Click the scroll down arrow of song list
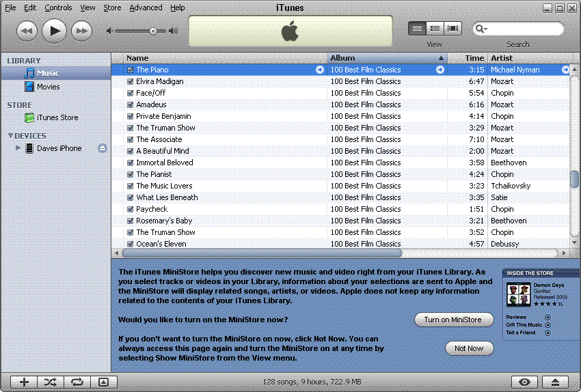Image resolution: width=581 pixels, height=392 pixels. point(574,242)
